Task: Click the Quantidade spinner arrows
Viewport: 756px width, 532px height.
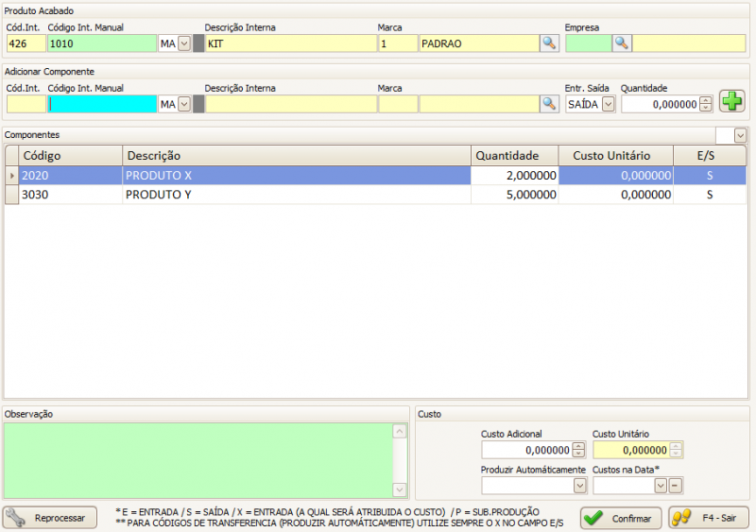Action: click(706, 104)
